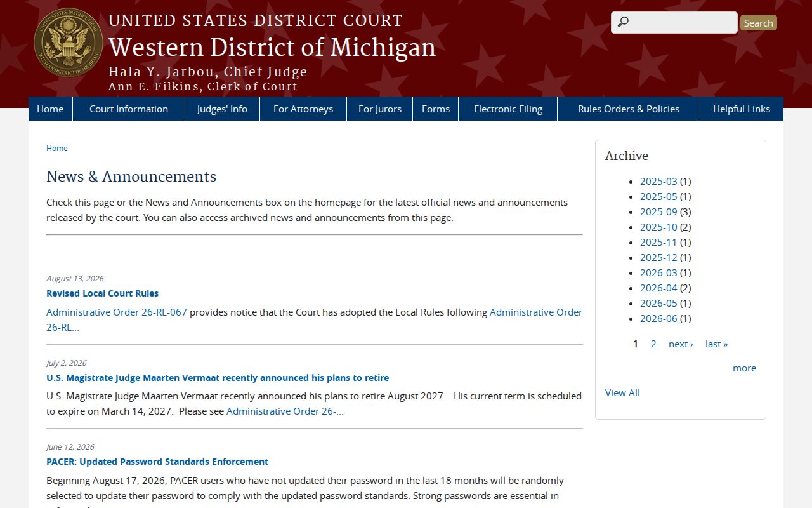Open the 2026-06 archive link
The width and height of the screenshot is (812, 508).
(x=658, y=319)
